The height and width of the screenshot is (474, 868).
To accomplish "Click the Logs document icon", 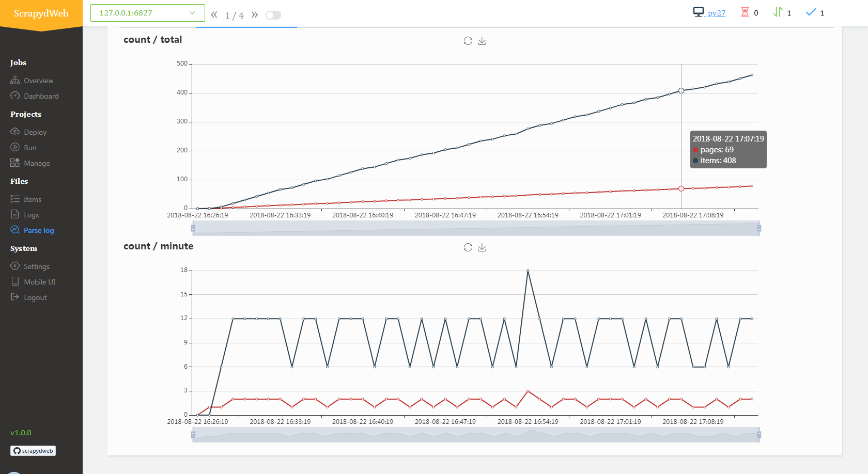I will (15, 214).
